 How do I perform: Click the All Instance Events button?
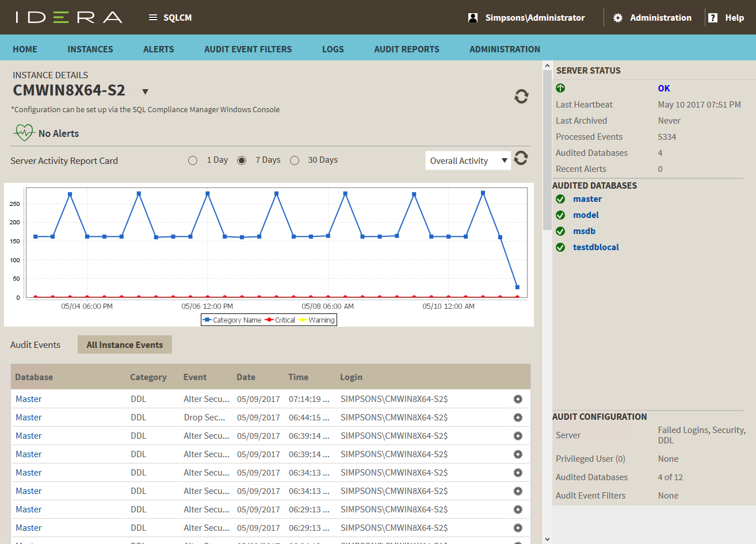[x=125, y=345]
